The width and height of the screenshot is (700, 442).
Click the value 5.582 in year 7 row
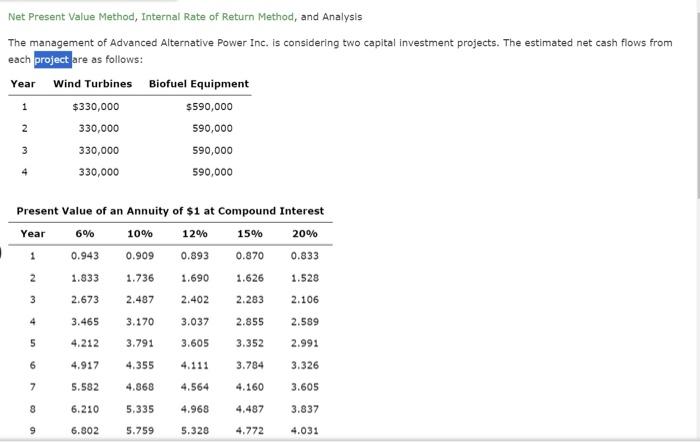click(85, 387)
